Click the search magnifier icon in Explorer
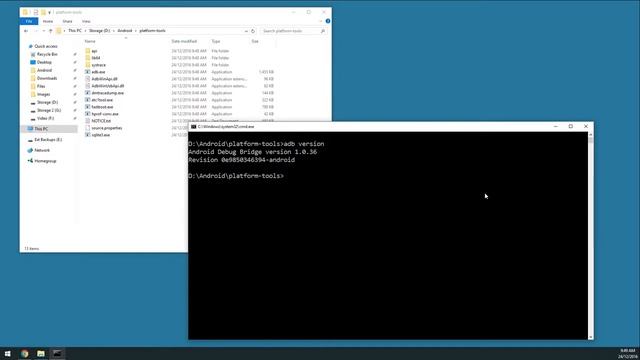Screen dimensions: 640x360 pos(323,31)
